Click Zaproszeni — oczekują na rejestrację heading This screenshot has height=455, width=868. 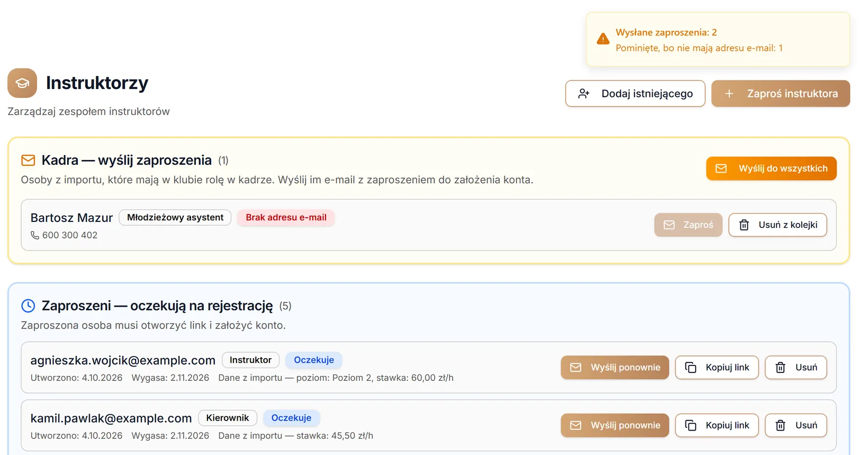pyautogui.click(x=157, y=306)
